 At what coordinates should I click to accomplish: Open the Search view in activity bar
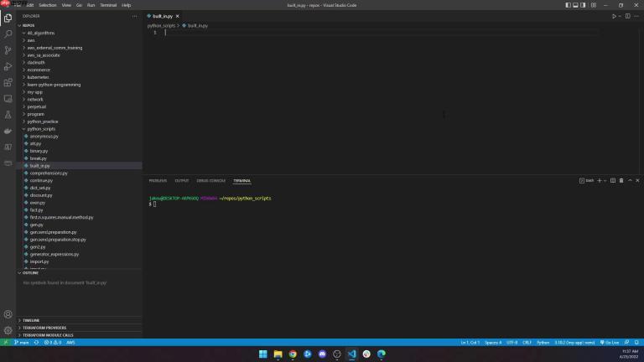(x=8, y=34)
